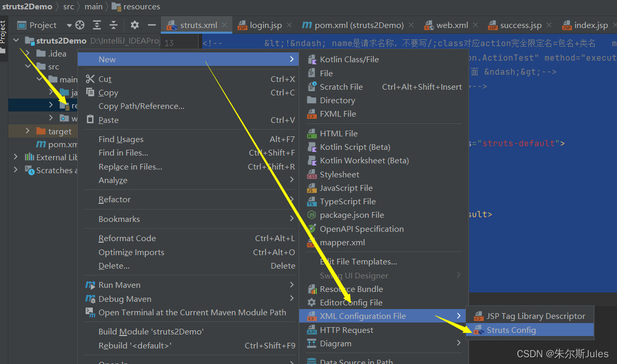
Task: Open Project view dropdown arrow
Action: pos(69,25)
